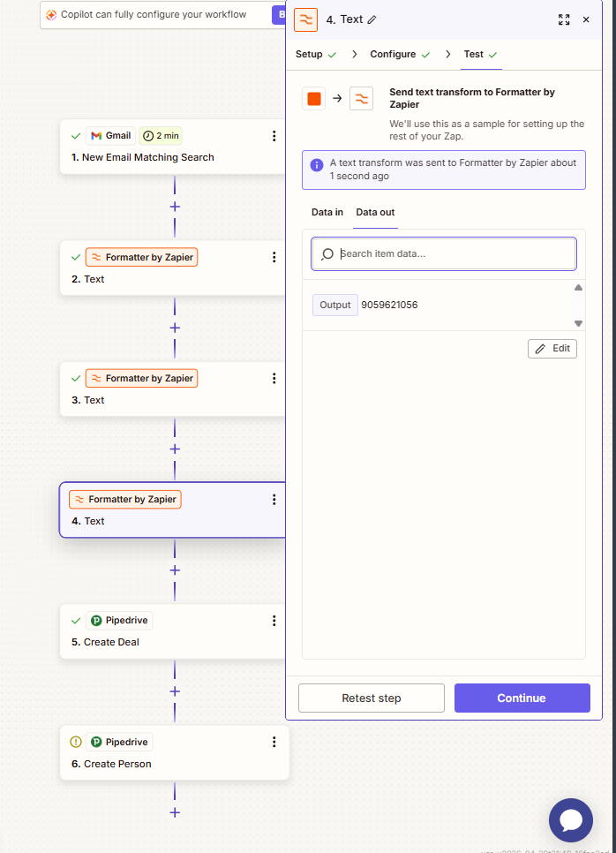Click the Copilot icon in the top bar
Image resolution: width=616 pixels, height=853 pixels.
[x=52, y=15]
